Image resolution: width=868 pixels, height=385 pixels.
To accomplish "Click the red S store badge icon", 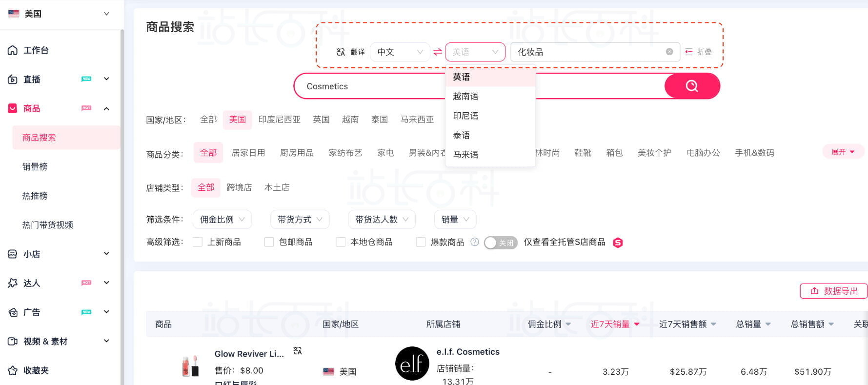I will click(618, 243).
